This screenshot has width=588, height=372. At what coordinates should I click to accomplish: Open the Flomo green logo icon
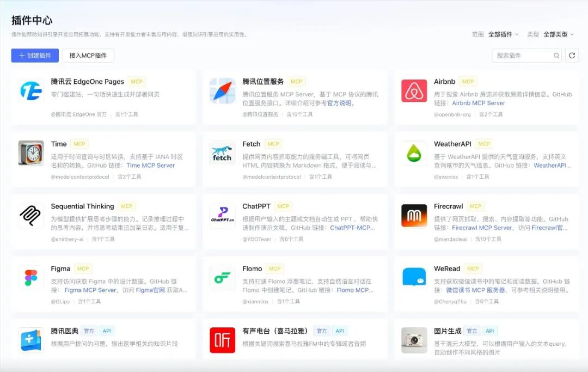tap(222, 278)
